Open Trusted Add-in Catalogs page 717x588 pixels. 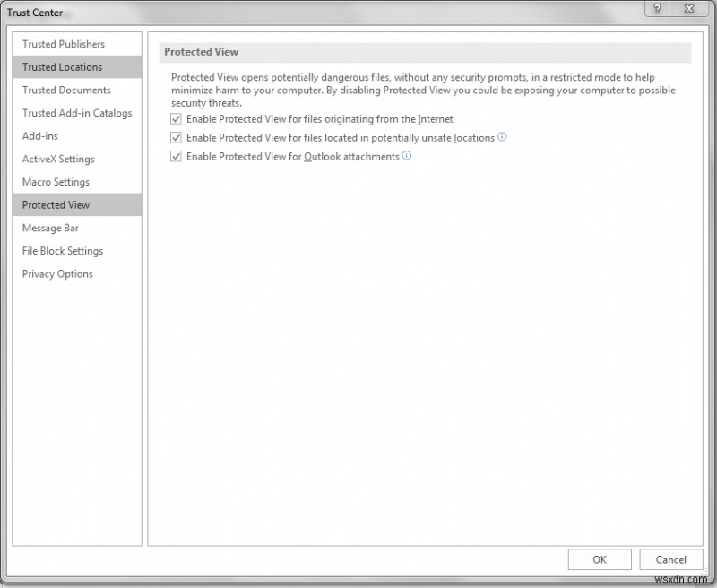point(77,113)
